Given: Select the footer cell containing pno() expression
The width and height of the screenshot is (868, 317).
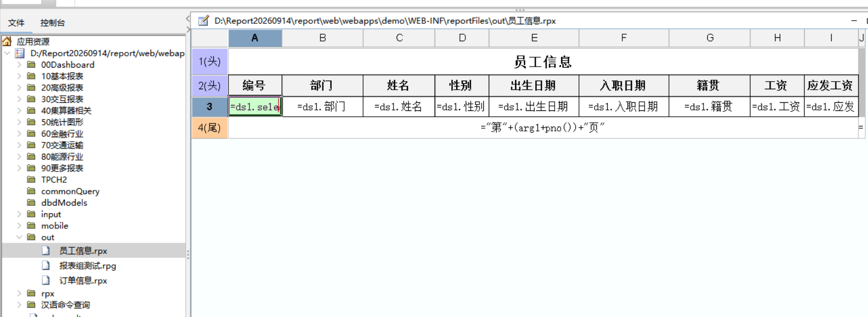Looking at the screenshot, I should tap(543, 128).
